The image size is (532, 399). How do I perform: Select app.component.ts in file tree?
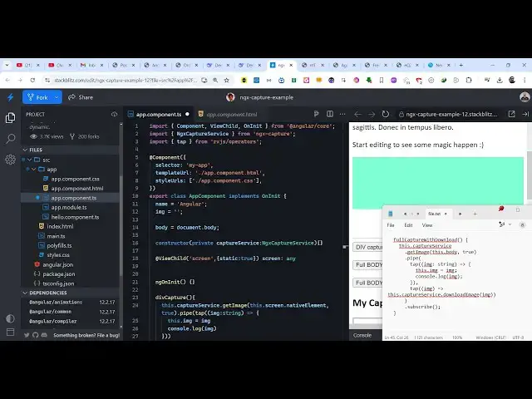point(74,198)
